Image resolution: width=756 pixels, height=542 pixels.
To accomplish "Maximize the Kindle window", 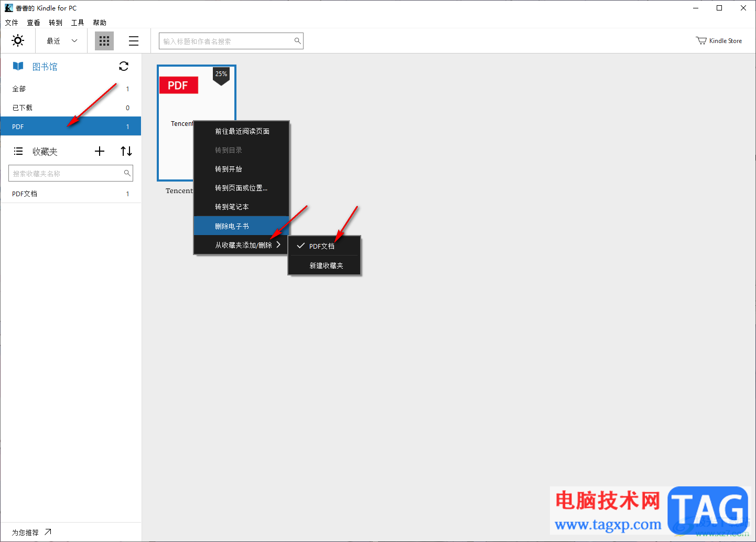I will pos(719,8).
